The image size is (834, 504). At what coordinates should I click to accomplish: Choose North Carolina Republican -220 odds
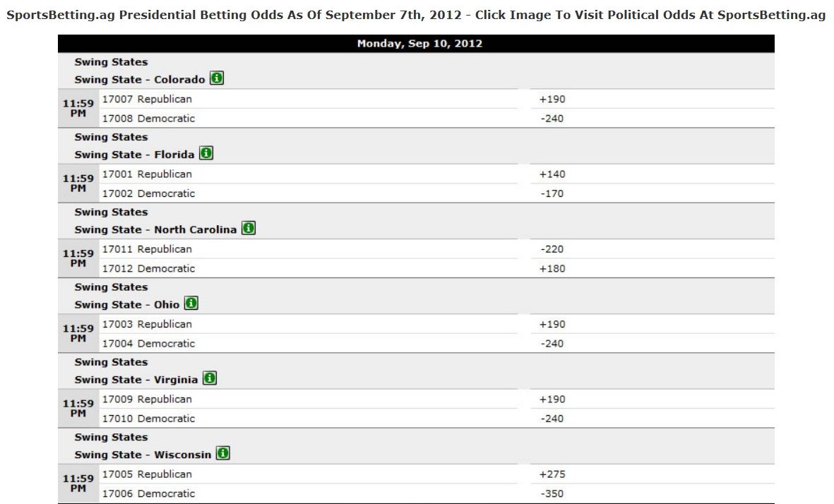click(x=552, y=248)
